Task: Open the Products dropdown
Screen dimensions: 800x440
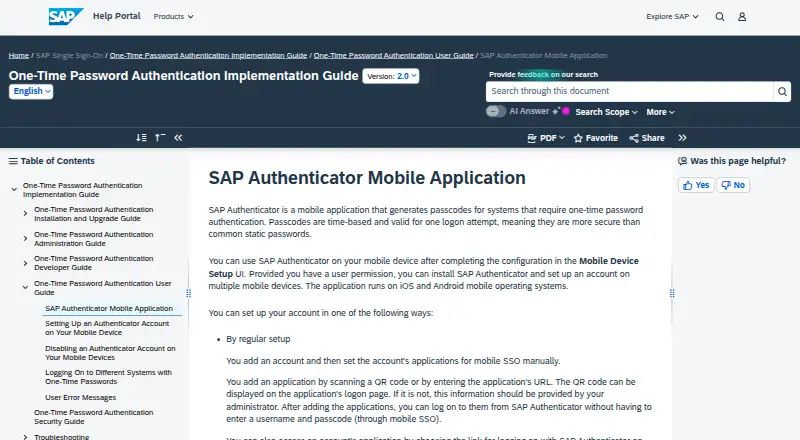Action: (173, 17)
